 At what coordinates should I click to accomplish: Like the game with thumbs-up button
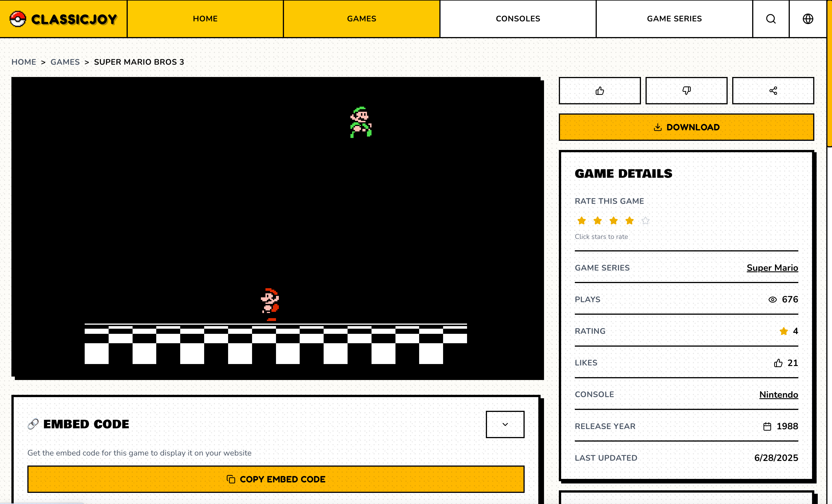600,90
